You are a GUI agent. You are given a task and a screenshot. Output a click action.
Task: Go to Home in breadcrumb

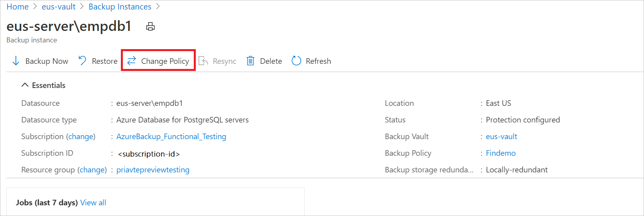[17, 7]
